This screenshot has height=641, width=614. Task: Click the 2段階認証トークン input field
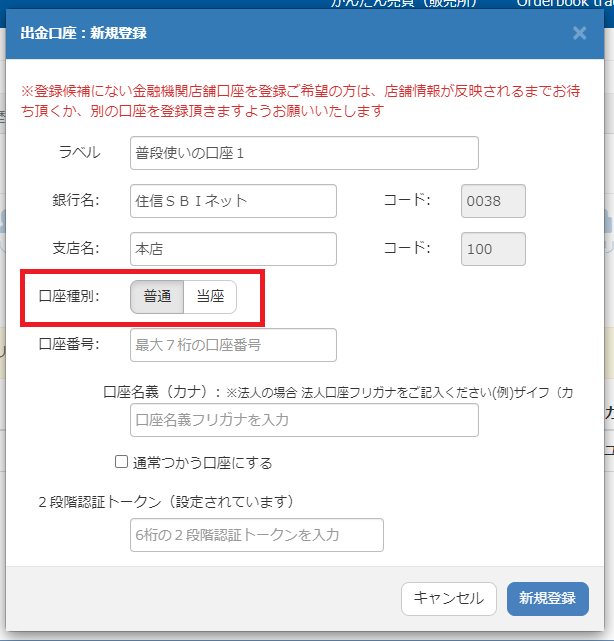click(x=257, y=535)
